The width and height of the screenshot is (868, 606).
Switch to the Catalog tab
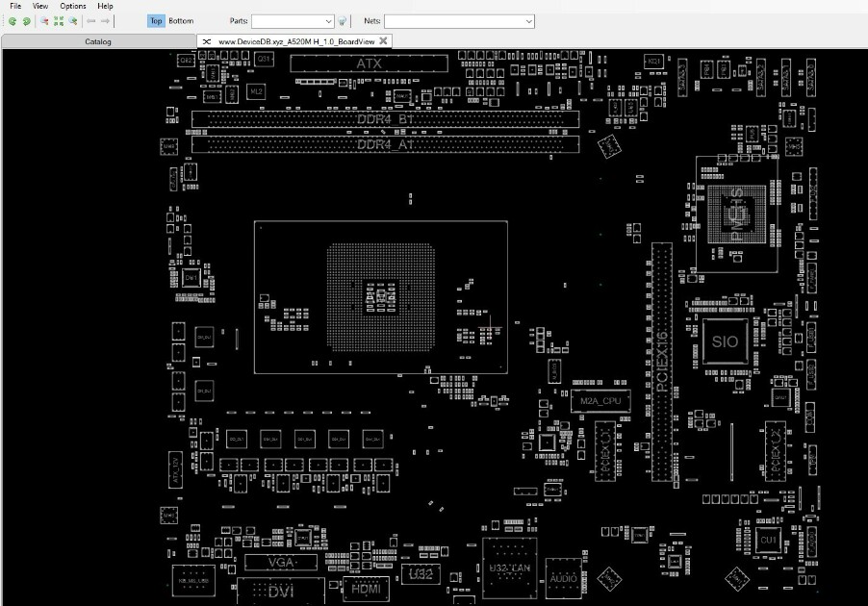point(98,41)
